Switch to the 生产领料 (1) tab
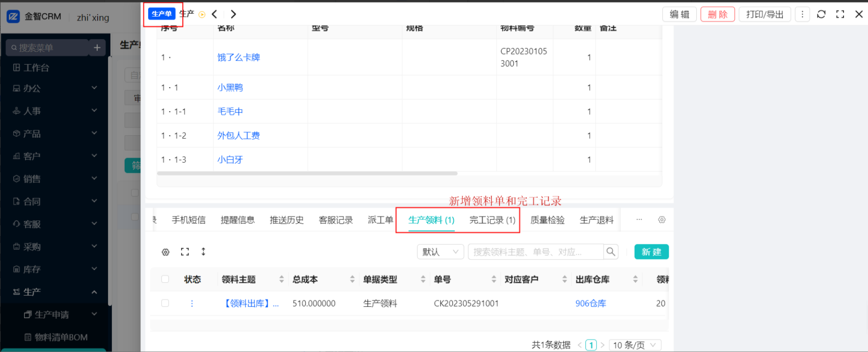This screenshot has height=352, width=868. pyautogui.click(x=431, y=220)
